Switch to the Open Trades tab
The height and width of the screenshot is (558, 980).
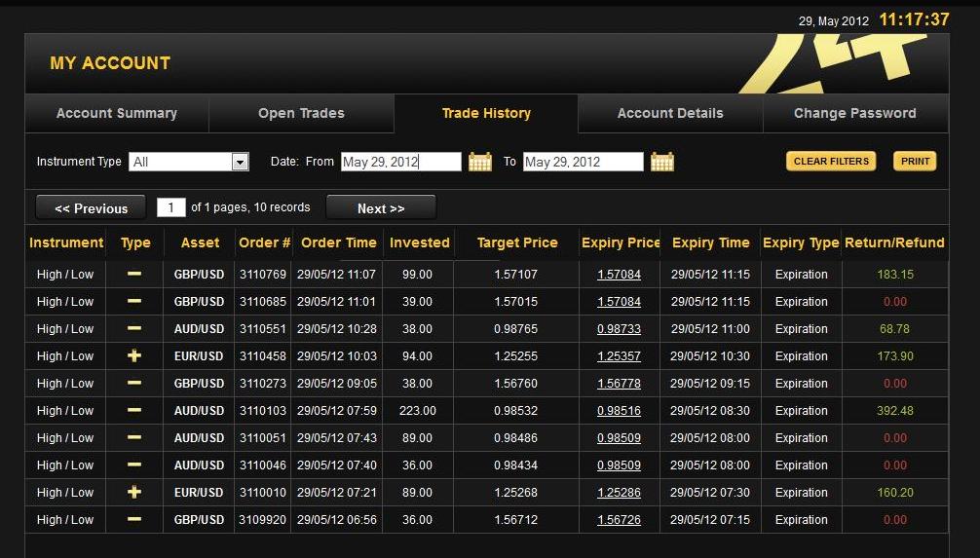(x=301, y=113)
